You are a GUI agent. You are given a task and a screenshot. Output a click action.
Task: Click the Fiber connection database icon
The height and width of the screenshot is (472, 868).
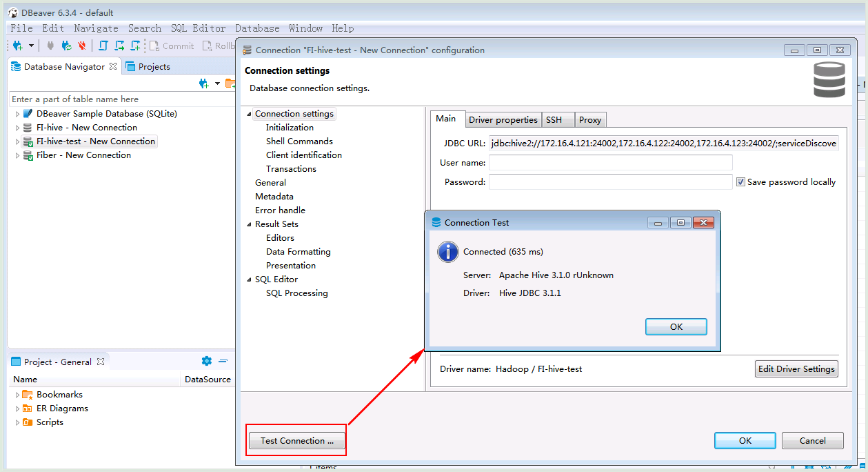(28, 155)
